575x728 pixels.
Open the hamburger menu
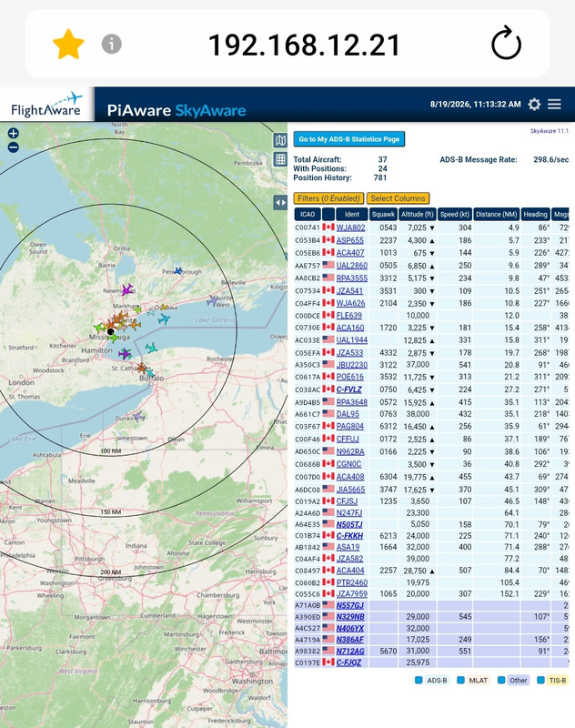[554, 104]
